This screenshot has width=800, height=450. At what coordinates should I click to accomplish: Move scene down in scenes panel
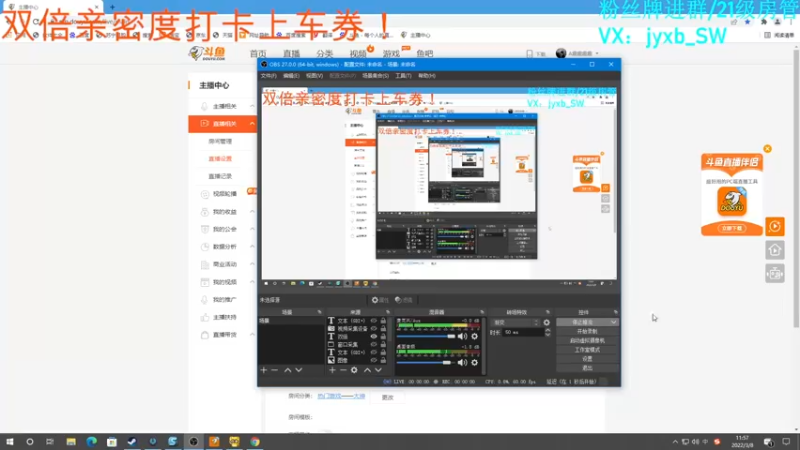coord(299,370)
